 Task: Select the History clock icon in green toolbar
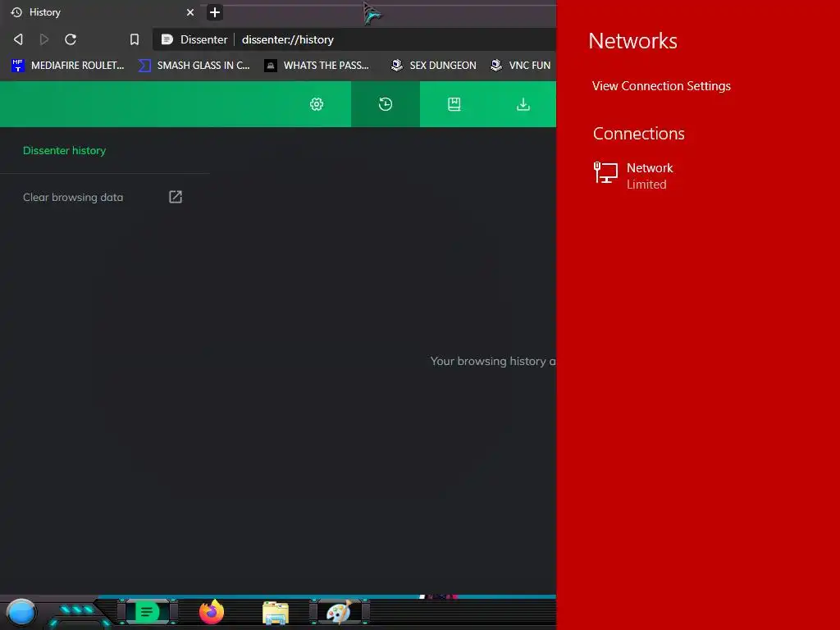(386, 104)
